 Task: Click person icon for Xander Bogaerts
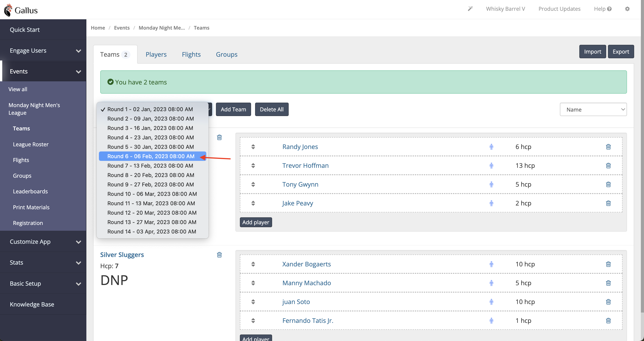point(491,264)
